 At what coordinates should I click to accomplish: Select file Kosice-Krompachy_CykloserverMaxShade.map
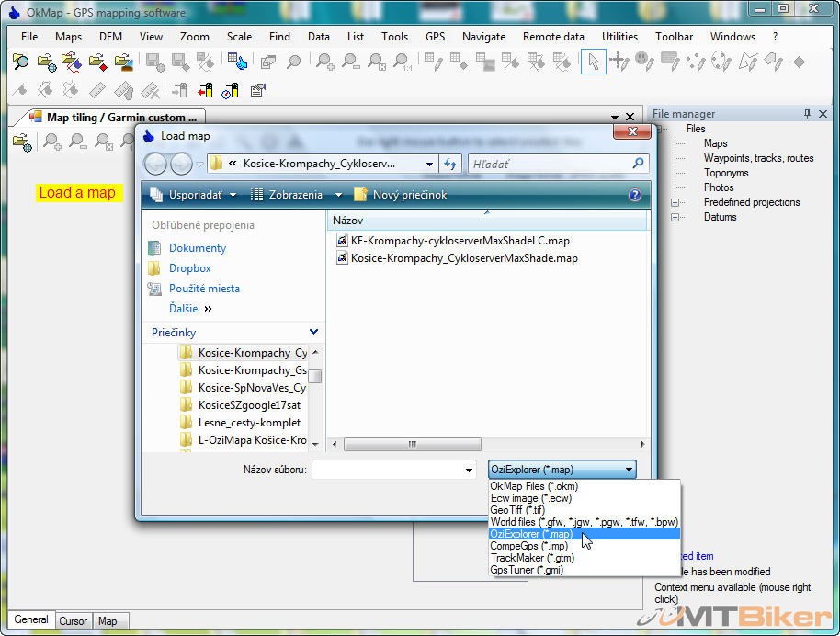pyautogui.click(x=463, y=258)
